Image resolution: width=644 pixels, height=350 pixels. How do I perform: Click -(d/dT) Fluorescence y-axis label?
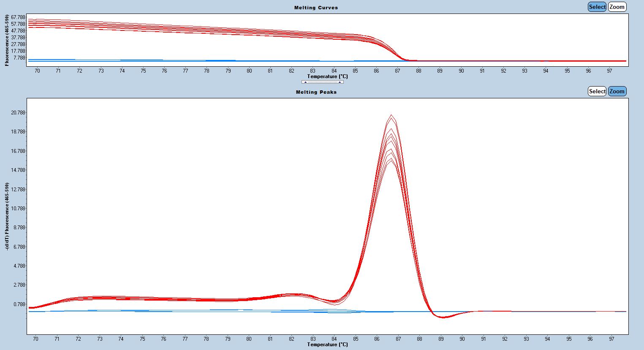pos(7,216)
